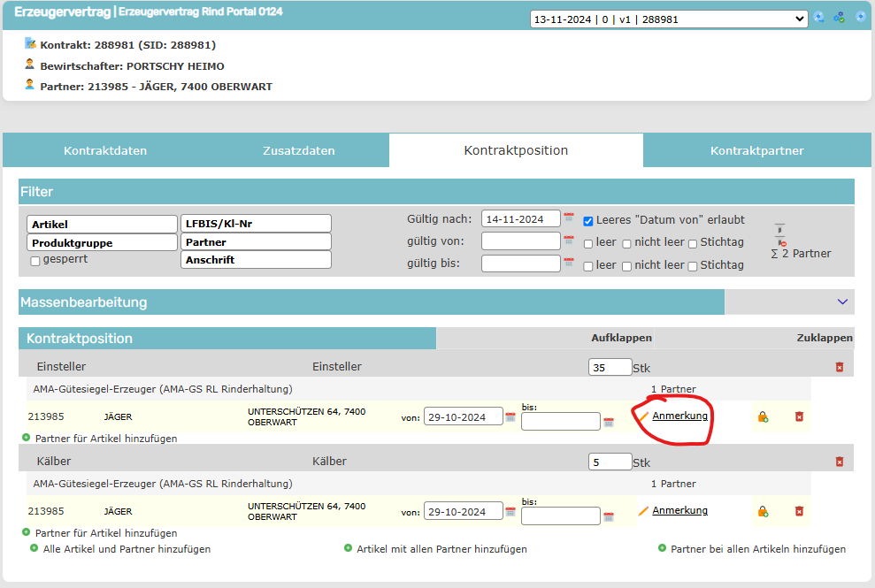875x588 pixels.
Task: Enable 'nicht leer' for gültig von
Action: pos(626,243)
